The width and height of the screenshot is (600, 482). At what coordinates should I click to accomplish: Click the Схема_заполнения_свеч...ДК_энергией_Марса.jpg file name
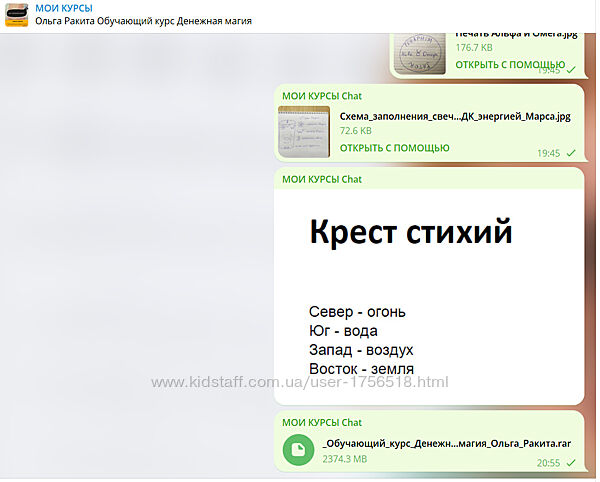tap(455, 116)
